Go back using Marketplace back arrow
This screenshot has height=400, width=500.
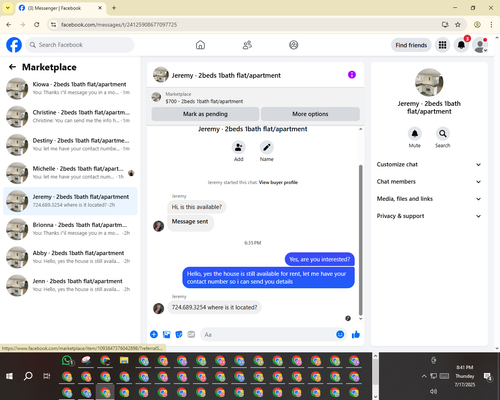(x=12, y=67)
